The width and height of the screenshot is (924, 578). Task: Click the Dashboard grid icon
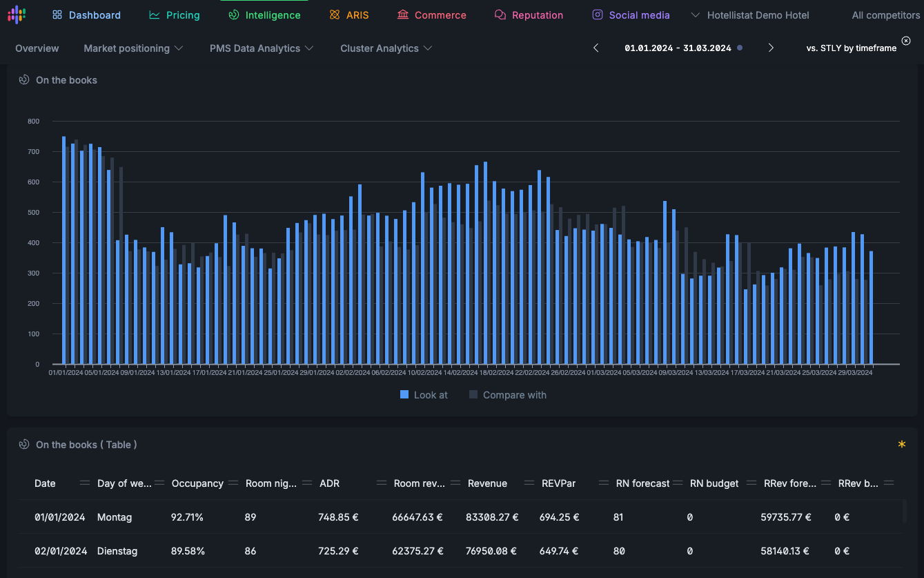point(57,15)
